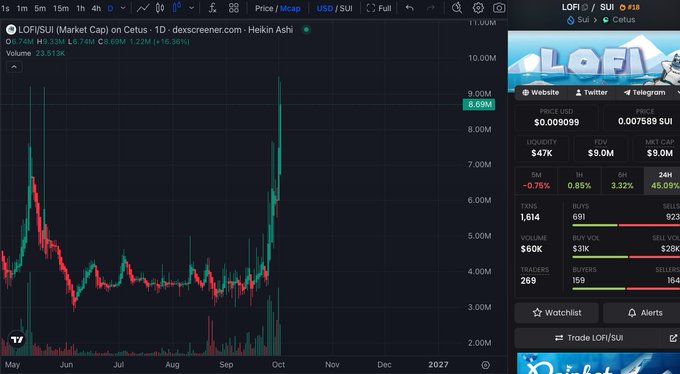Screen dimensions: 680x374
Task: Collapse the indicator legend chevron
Action: coord(14,67)
